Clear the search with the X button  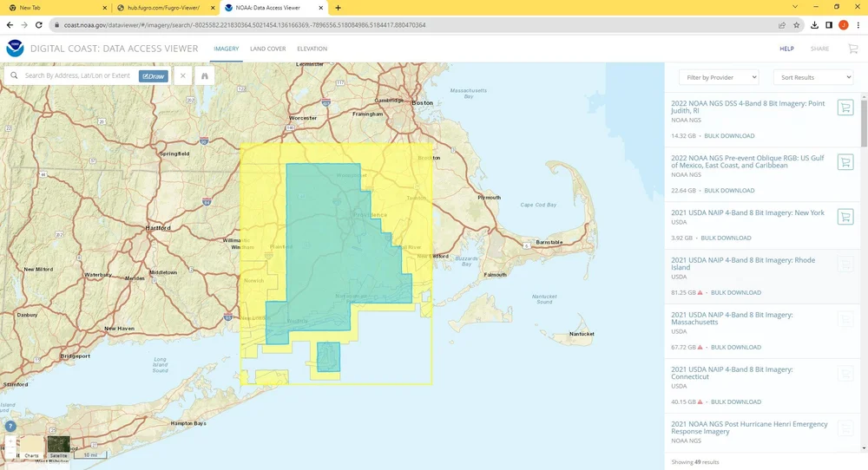tap(182, 75)
